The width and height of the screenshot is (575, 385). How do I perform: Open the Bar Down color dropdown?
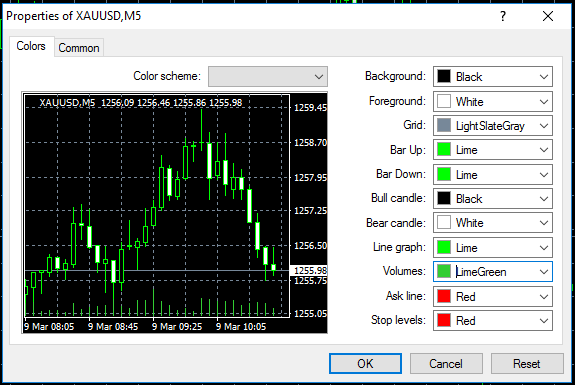[492, 174]
